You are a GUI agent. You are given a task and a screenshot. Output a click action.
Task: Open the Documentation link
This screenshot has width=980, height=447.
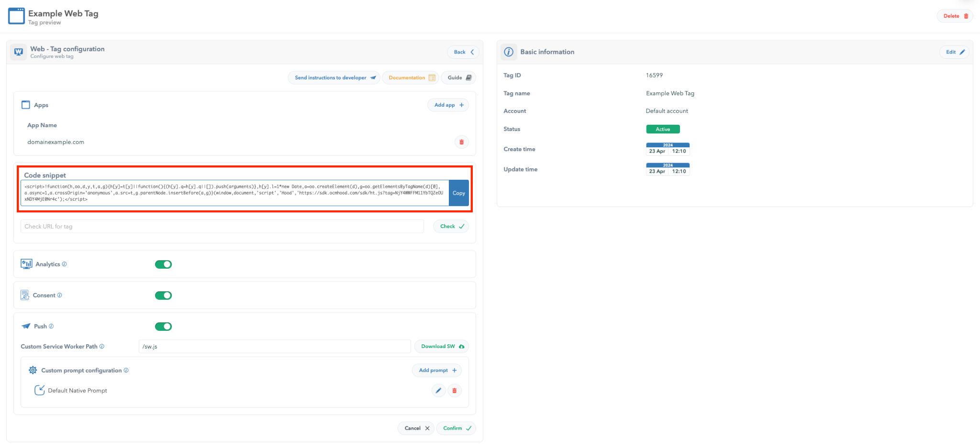click(411, 77)
